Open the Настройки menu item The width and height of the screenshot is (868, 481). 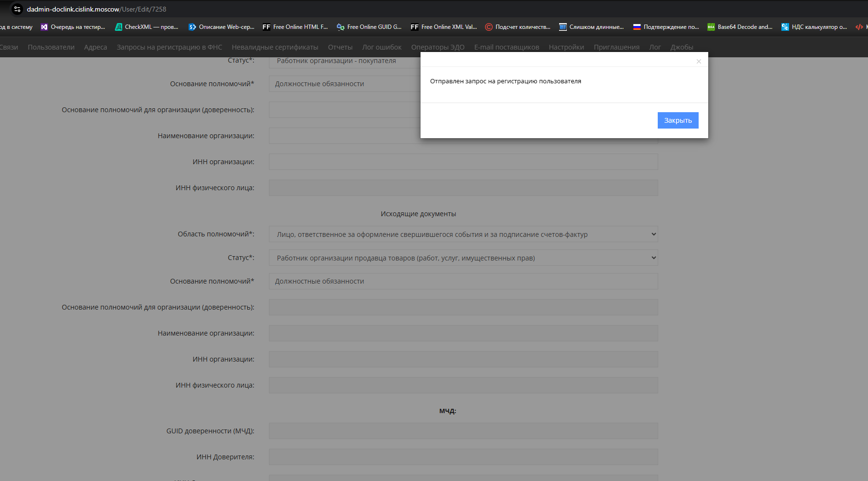pyautogui.click(x=566, y=47)
